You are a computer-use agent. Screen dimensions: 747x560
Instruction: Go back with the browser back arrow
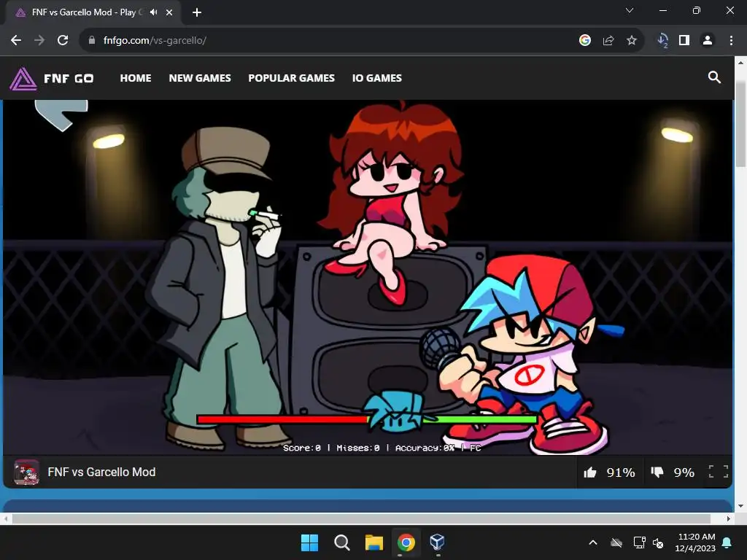coord(16,41)
